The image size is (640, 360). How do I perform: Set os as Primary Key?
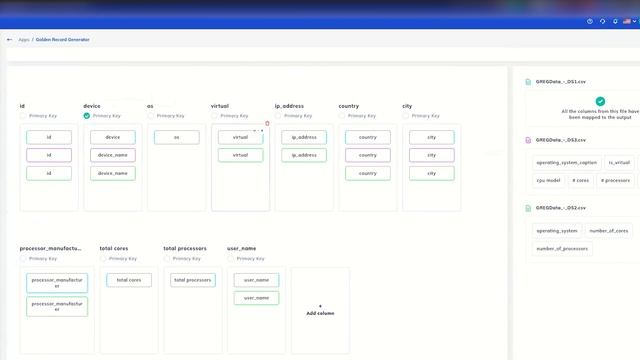[151, 116]
